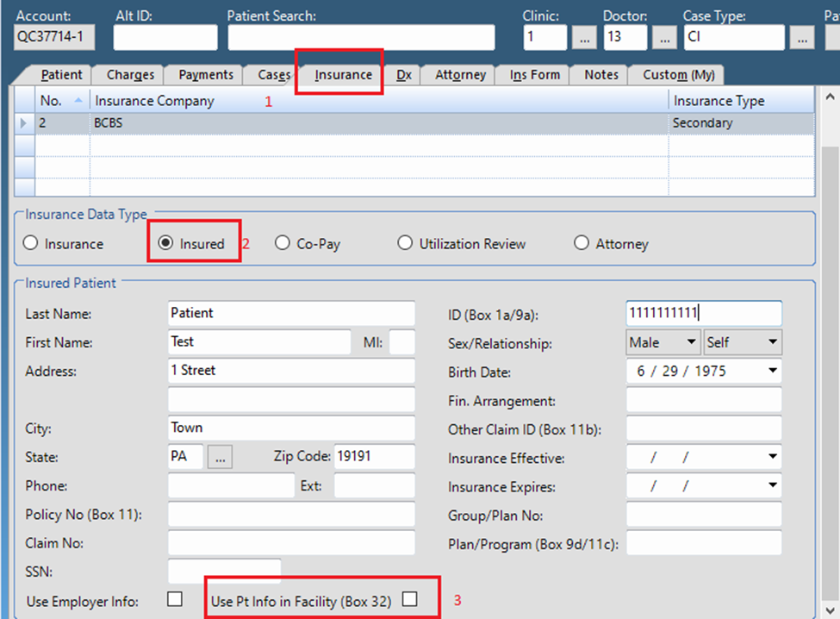Screen dimensions: 840x619
Task: Focus the Ext input field
Action: (375, 485)
